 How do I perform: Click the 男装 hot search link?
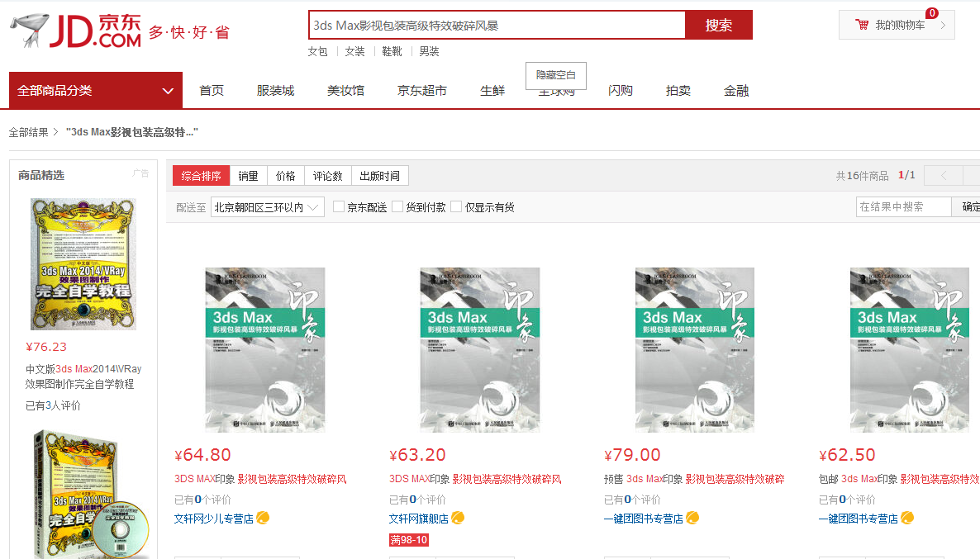(429, 51)
